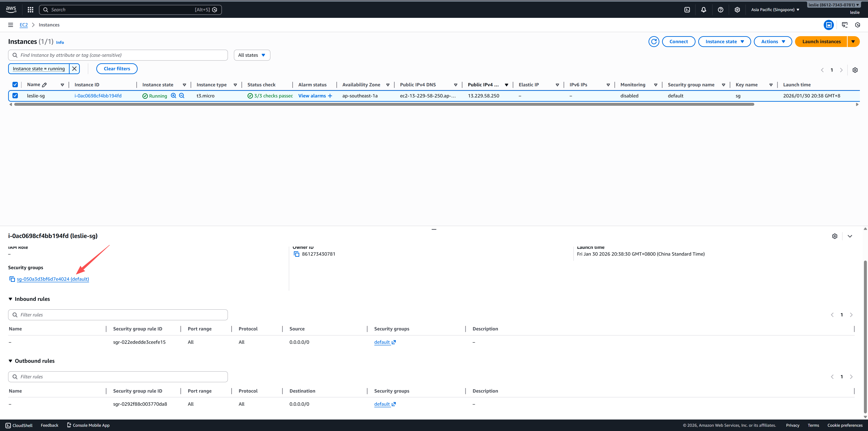
Task: Refresh the instances list
Action: [654, 41]
